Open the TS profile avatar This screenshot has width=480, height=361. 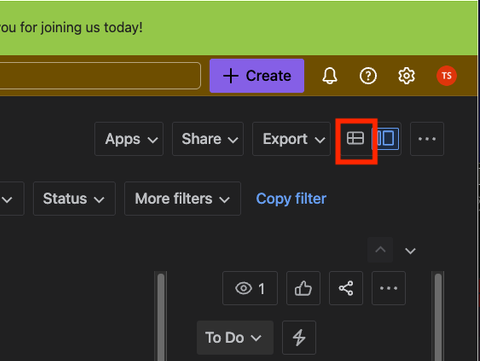(x=446, y=76)
